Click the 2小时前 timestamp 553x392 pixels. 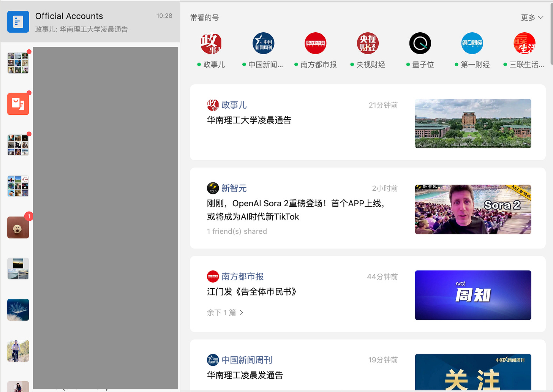tap(385, 188)
